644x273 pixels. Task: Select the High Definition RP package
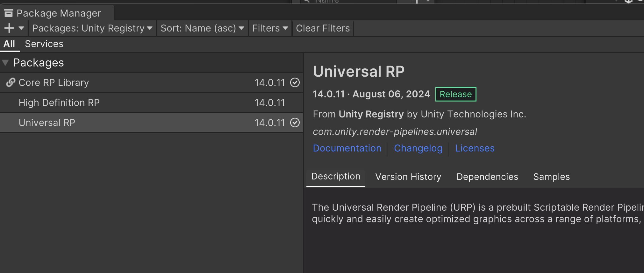pos(151,102)
